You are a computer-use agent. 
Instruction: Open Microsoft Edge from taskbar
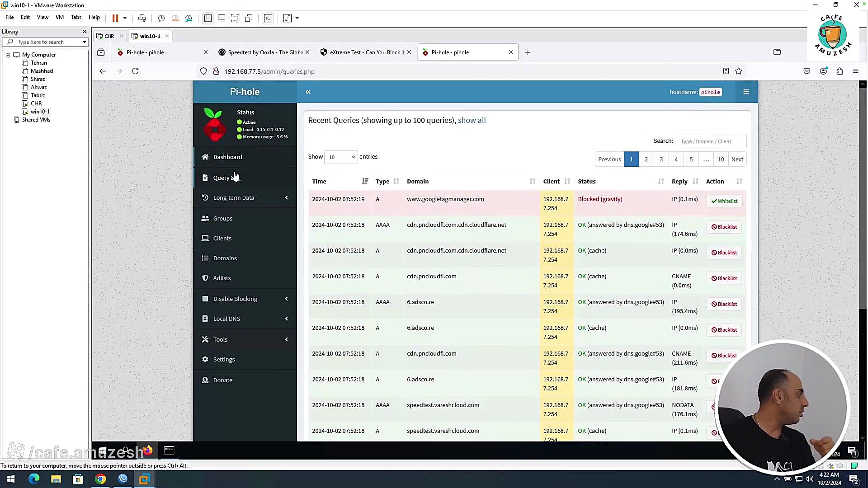click(34, 479)
